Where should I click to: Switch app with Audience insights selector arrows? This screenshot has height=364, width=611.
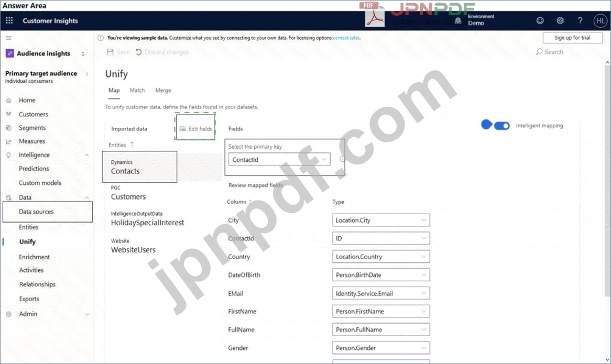coord(83,54)
